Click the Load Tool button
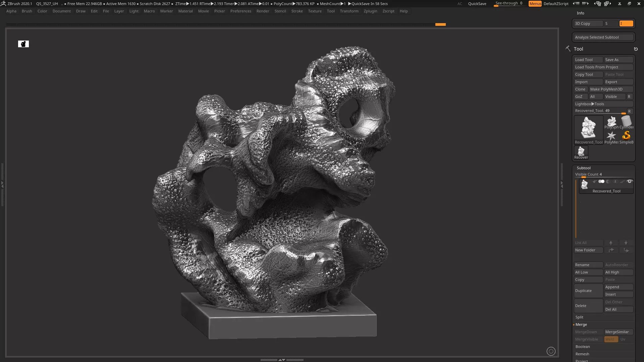The width and height of the screenshot is (644, 362). [x=588, y=60]
